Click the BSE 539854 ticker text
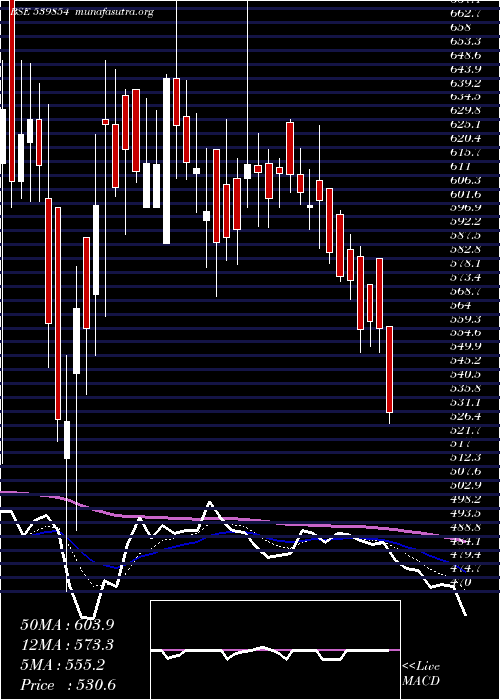The width and height of the screenshot is (500, 700). (39, 12)
